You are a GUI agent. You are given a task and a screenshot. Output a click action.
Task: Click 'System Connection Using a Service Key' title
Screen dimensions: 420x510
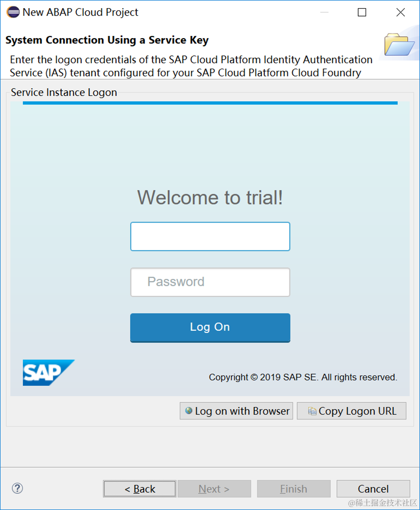(107, 40)
